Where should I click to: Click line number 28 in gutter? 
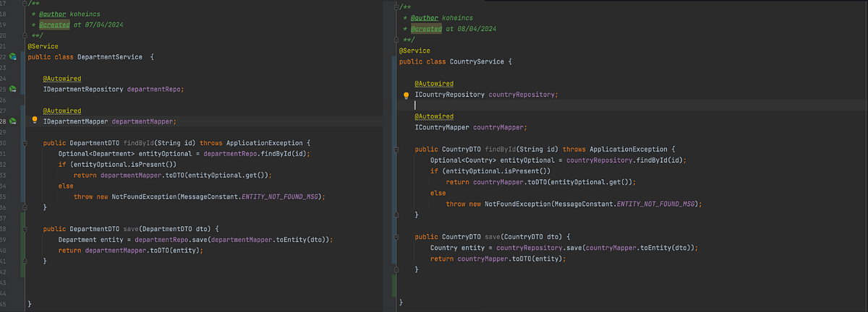[x=4, y=121]
